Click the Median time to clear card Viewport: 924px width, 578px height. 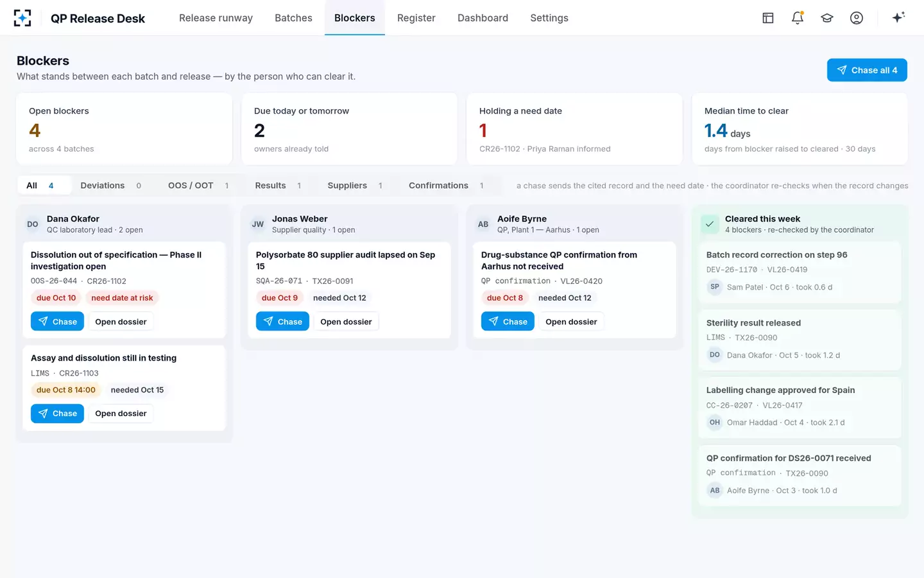coord(800,129)
